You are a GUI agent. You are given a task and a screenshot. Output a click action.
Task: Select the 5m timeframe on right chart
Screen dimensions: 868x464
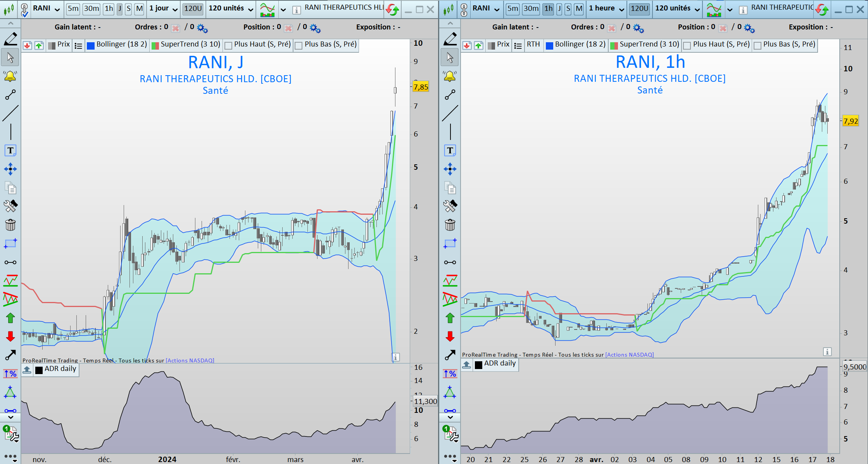513,9
